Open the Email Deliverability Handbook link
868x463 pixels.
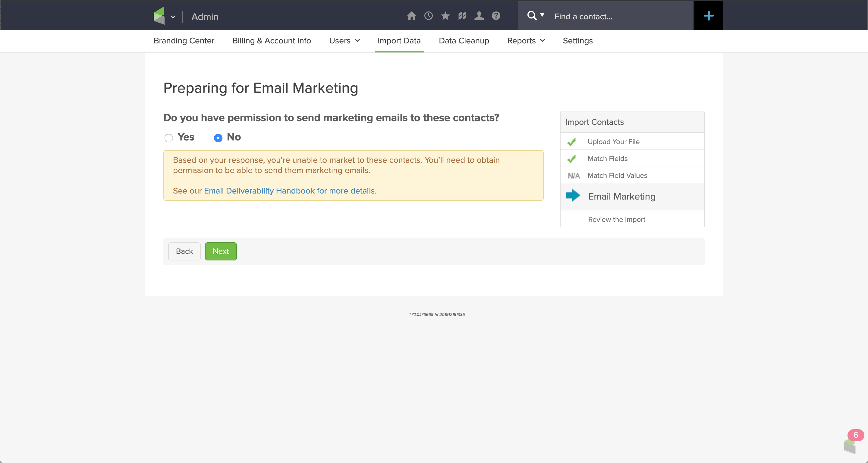290,191
